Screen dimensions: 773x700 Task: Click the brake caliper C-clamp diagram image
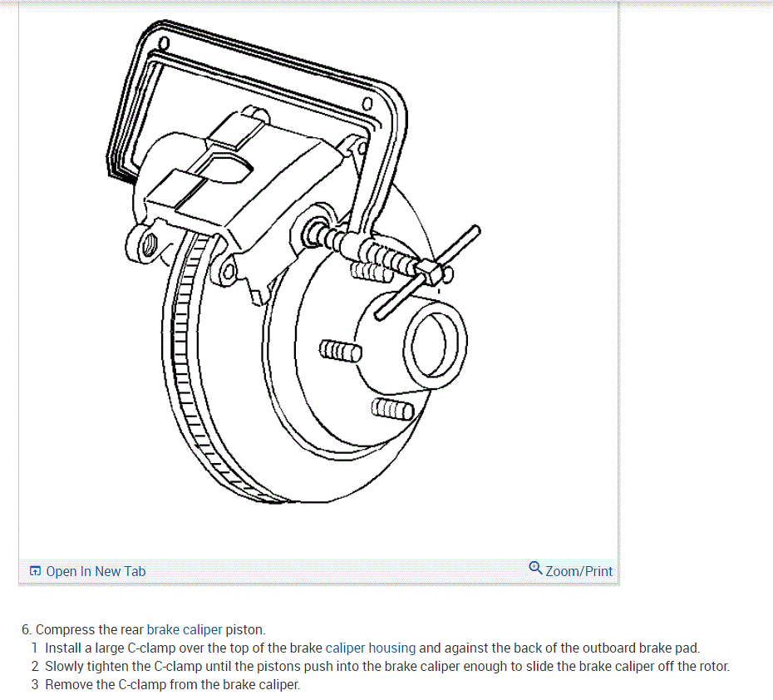tap(294, 261)
